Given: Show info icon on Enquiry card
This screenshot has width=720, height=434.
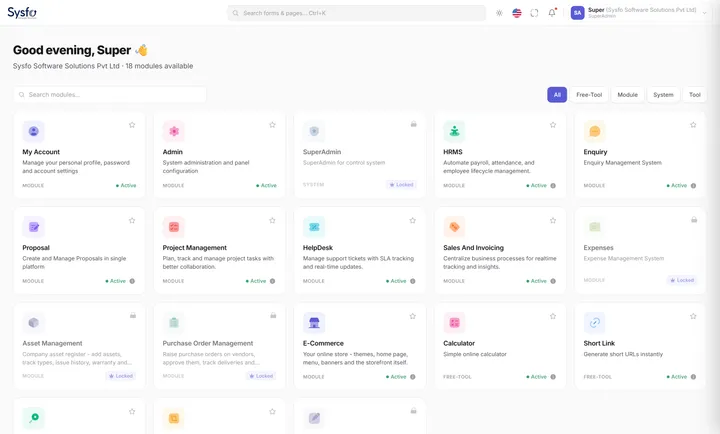Looking at the screenshot, I should (x=693, y=186).
